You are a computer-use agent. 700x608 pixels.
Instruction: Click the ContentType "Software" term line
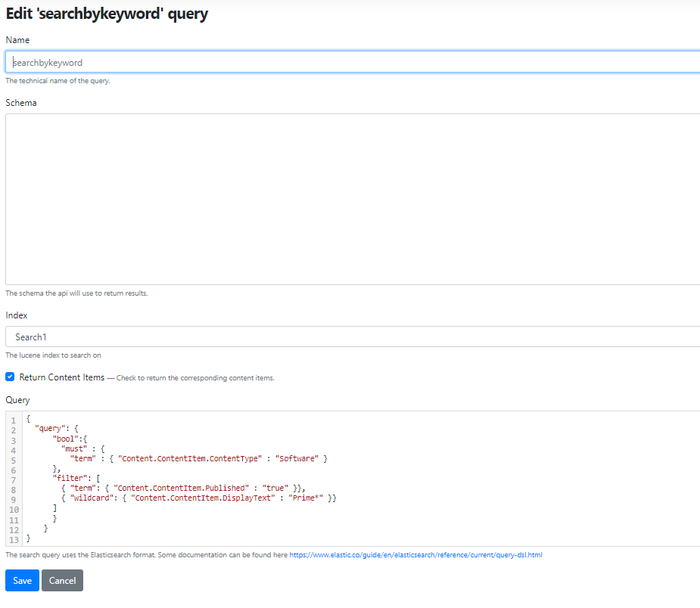[x=199, y=458]
